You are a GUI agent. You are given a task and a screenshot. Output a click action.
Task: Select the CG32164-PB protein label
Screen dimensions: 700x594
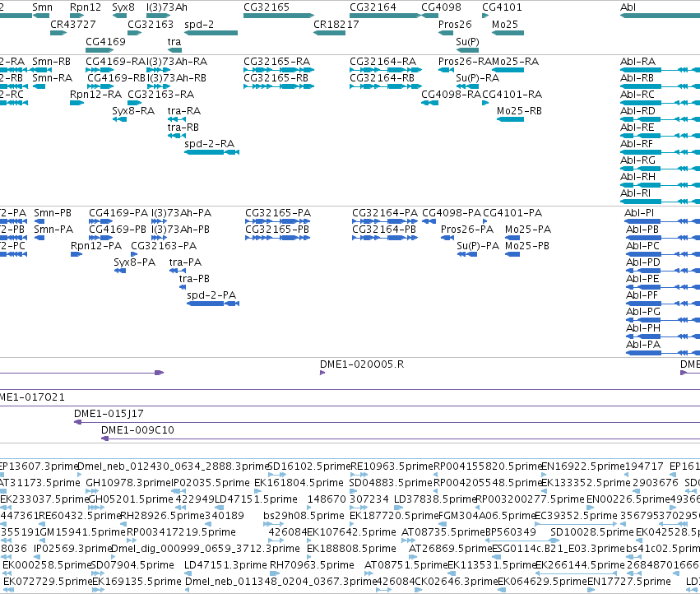point(384,229)
